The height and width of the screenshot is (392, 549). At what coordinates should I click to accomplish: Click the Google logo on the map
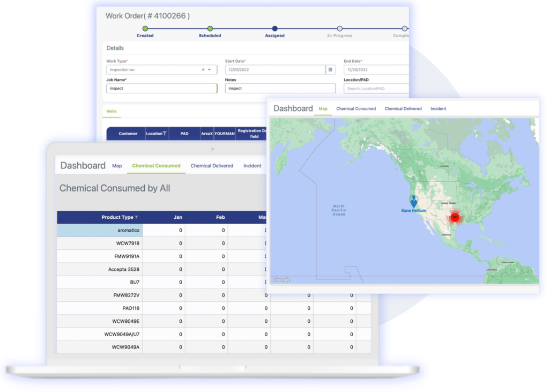tap(280, 279)
